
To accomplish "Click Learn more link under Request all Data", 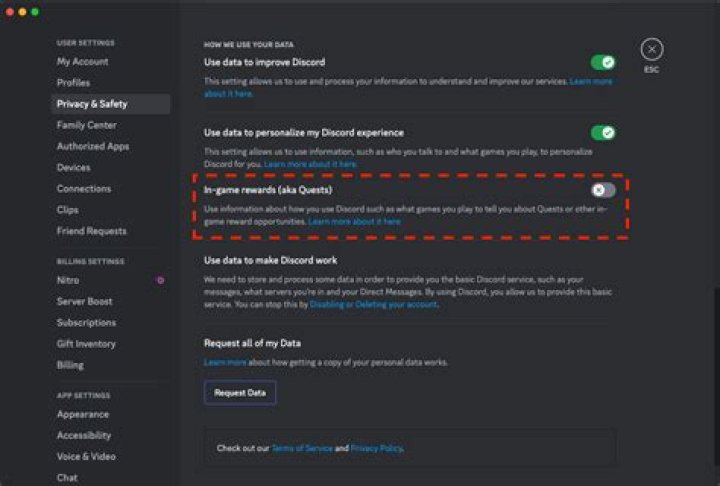I will pos(225,362).
